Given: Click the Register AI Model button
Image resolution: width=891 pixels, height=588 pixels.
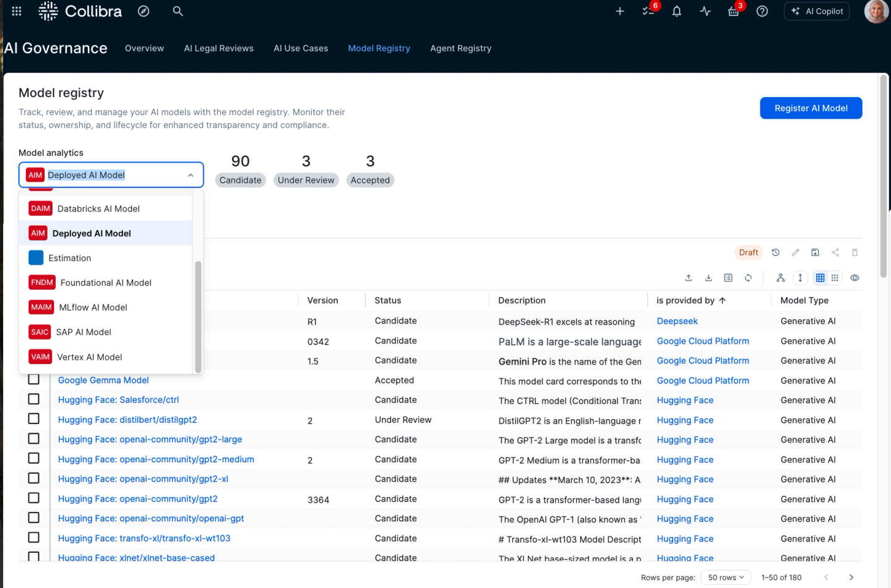Looking at the screenshot, I should [x=811, y=108].
